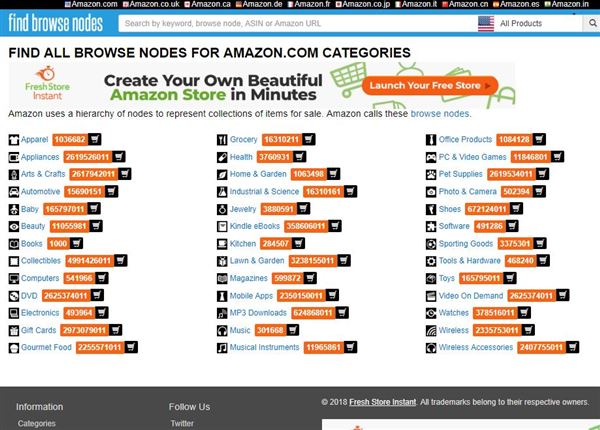Screen dimensions: 600x430
Task: Click the Computers monitor icon
Action: pyautogui.click(x=14, y=279)
